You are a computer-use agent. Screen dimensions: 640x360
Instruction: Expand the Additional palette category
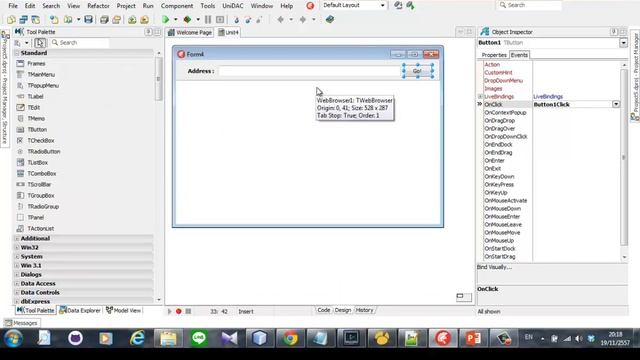(17, 238)
